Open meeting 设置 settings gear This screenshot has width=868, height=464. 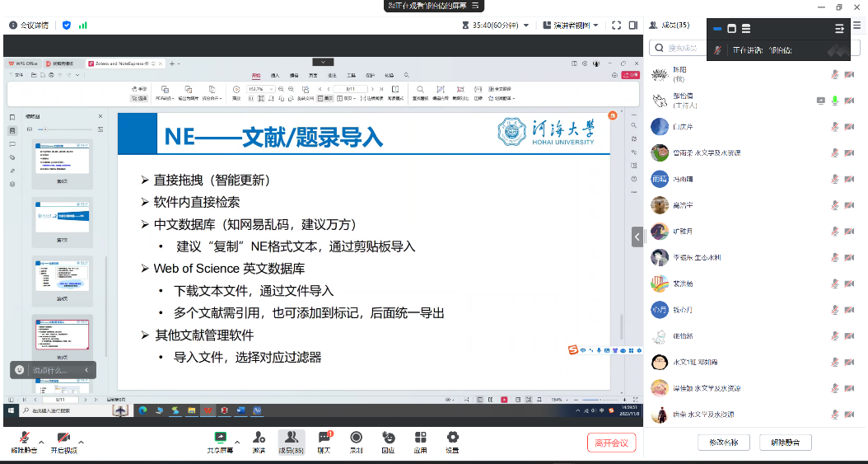pyautogui.click(x=452, y=438)
